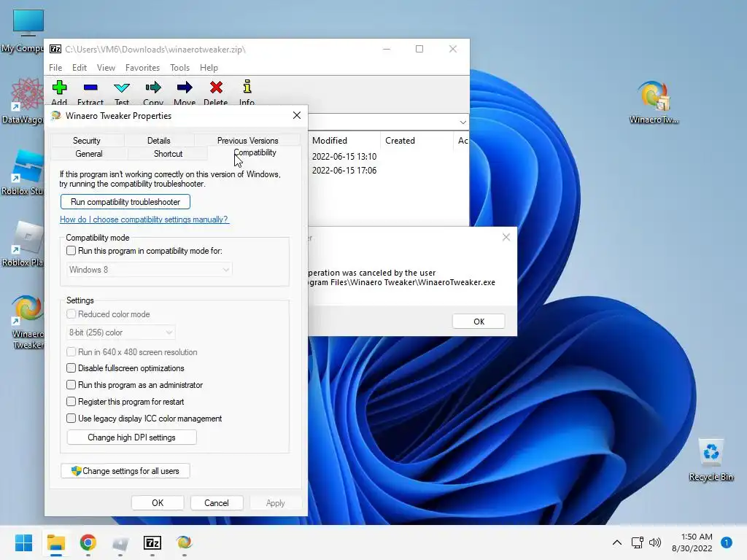
Task: Sort by the Created column header in 7-Zip
Action: click(417, 141)
